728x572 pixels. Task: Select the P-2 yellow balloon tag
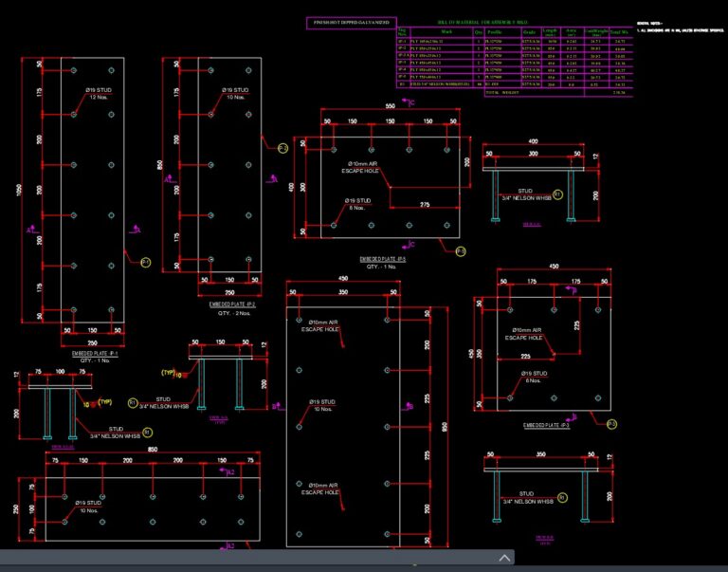coord(282,148)
